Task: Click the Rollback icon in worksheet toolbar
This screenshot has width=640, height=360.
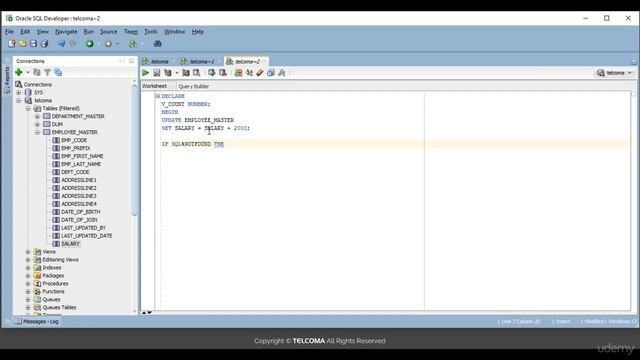Action: pos(222,73)
